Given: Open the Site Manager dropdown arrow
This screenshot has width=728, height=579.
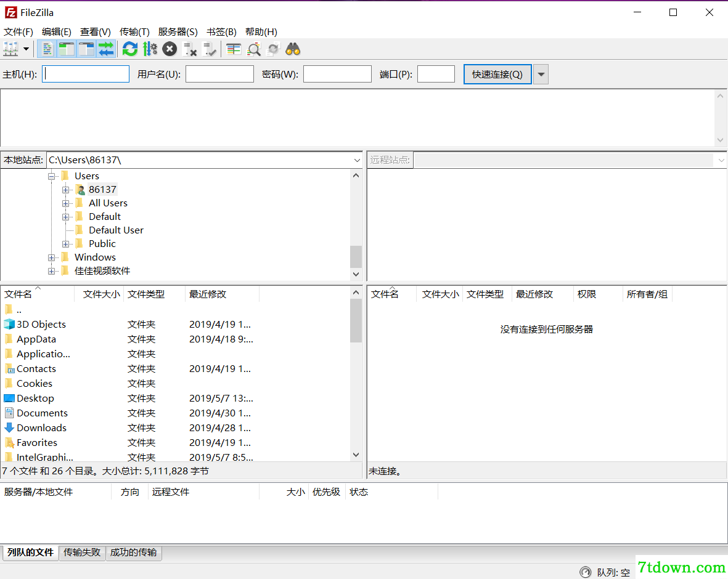Looking at the screenshot, I should 26,49.
